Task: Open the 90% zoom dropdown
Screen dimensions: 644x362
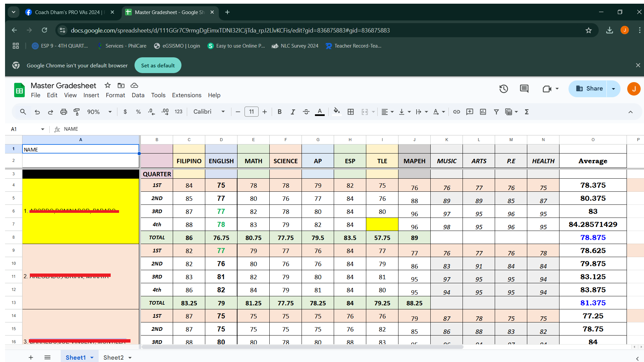Action: pyautogui.click(x=99, y=112)
